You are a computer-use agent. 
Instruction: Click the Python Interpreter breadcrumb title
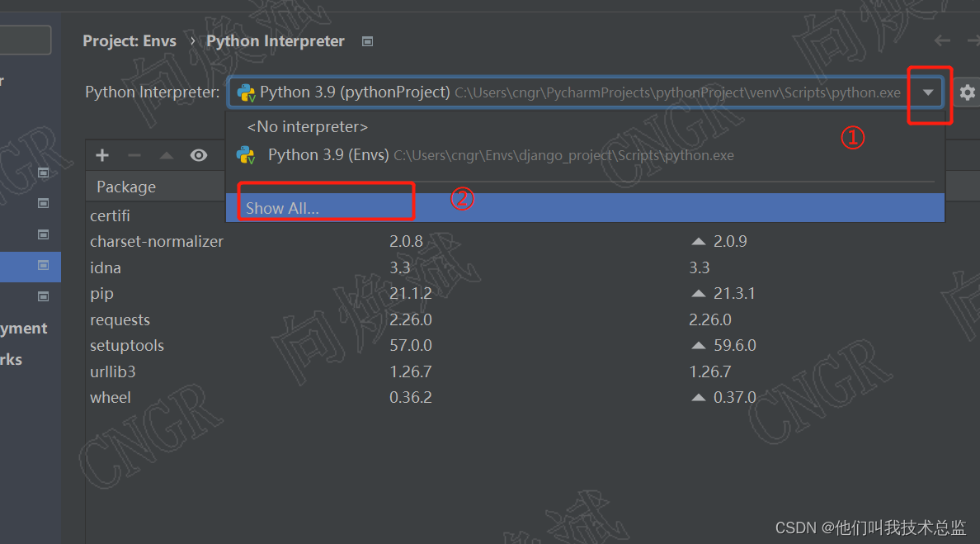pyautogui.click(x=276, y=41)
